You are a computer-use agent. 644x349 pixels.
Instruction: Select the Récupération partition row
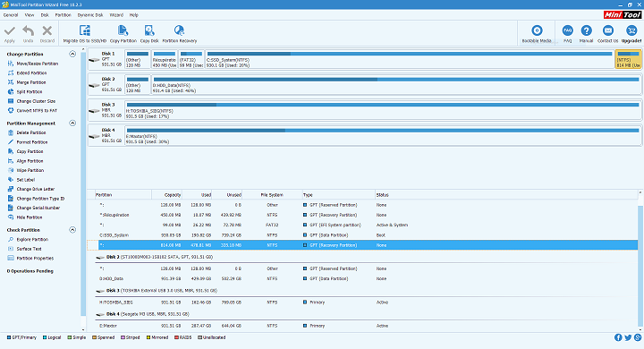[362, 215]
